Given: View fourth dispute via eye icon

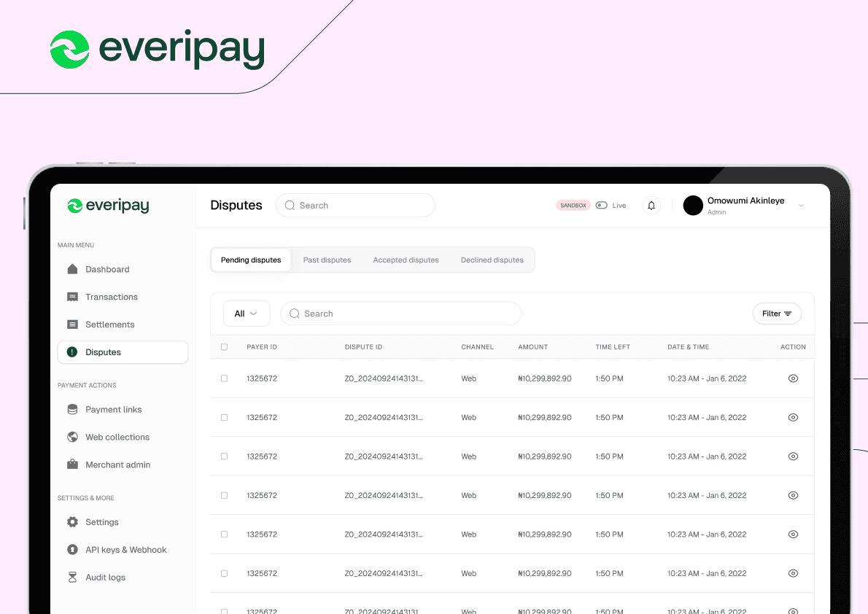Looking at the screenshot, I should pyautogui.click(x=794, y=496).
